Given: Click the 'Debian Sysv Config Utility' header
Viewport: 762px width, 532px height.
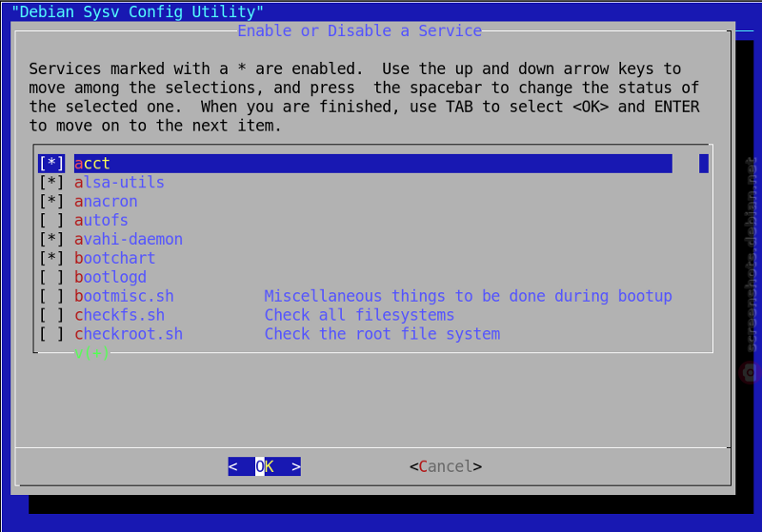Looking at the screenshot, I should coord(137,11).
